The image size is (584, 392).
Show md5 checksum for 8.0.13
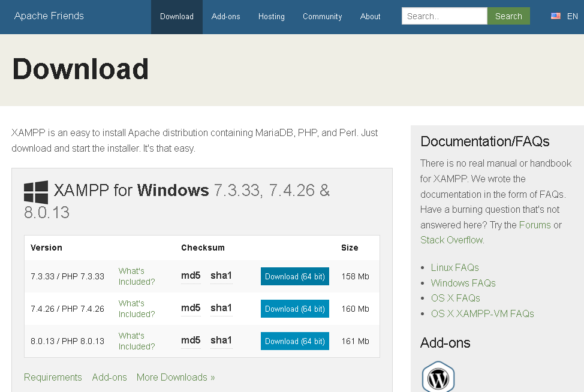coord(191,340)
